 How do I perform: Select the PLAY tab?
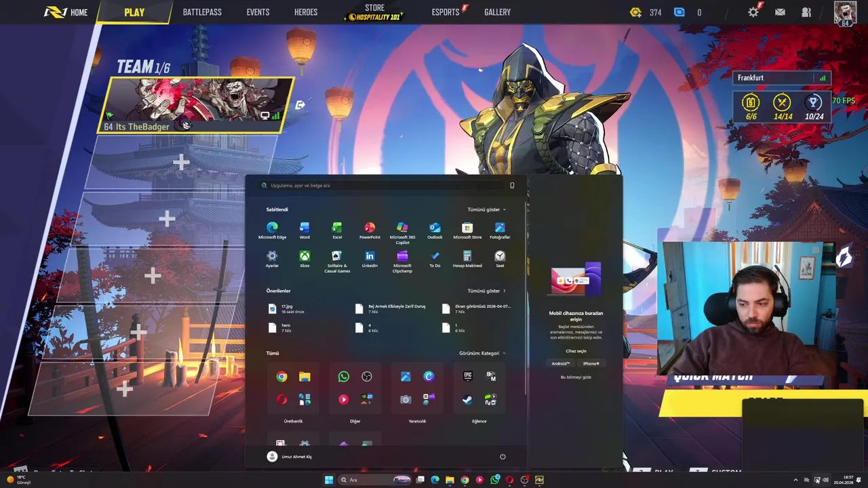tap(134, 12)
